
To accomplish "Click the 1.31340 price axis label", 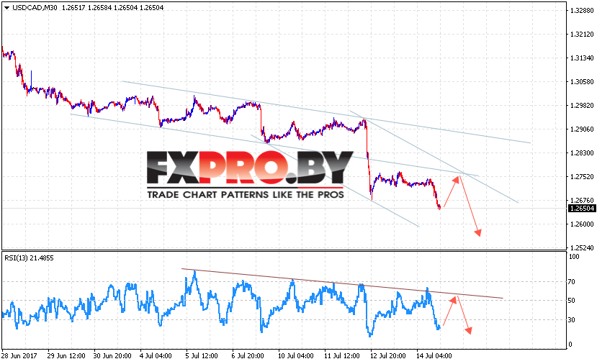I will [582, 58].
